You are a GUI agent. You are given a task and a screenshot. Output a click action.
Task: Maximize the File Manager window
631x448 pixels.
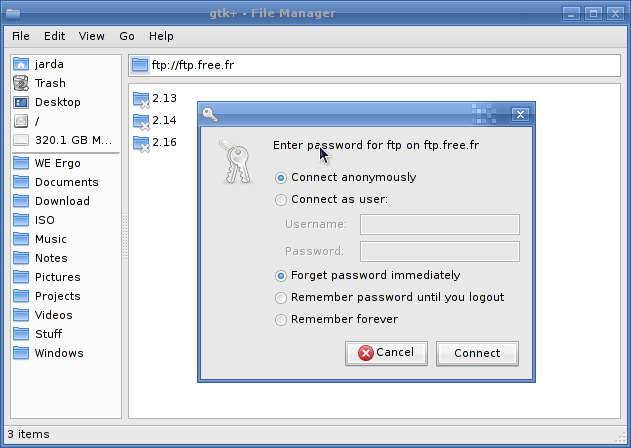pyautogui.click(x=593, y=13)
